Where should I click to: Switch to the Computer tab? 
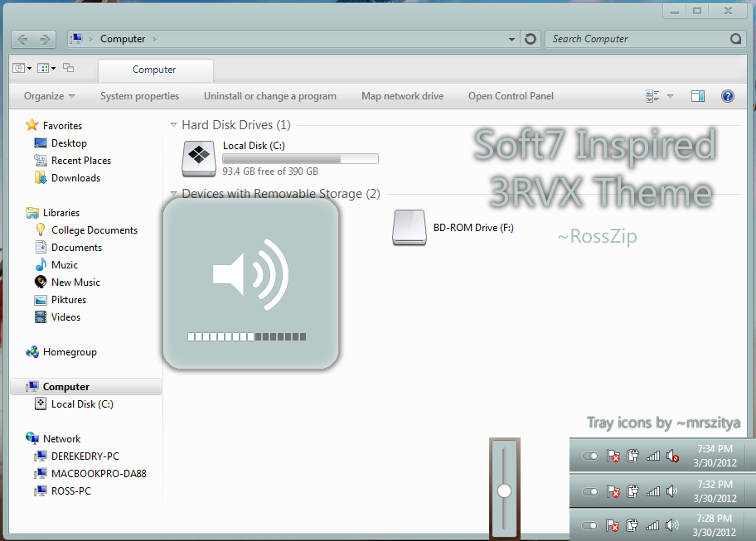pyautogui.click(x=155, y=70)
